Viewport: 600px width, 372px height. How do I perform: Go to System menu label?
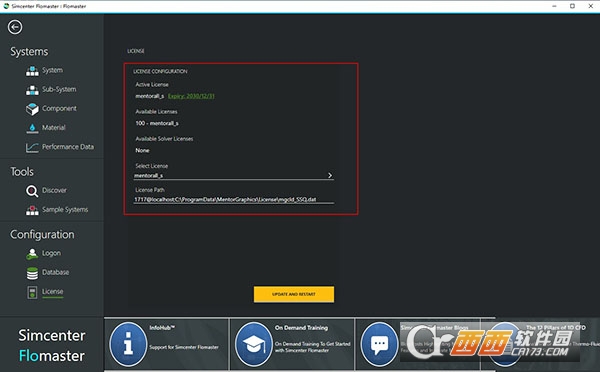click(52, 70)
